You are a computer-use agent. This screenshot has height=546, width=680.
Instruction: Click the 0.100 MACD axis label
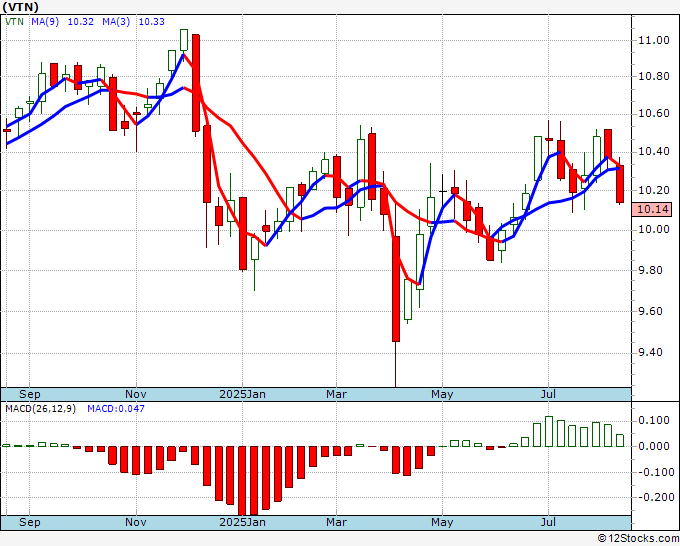[654, 420]
